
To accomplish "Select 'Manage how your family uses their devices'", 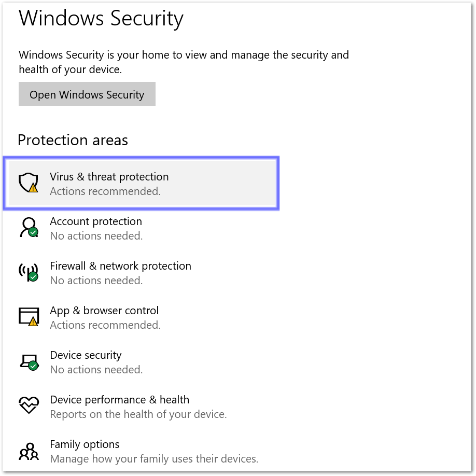I will pos(154,459).
